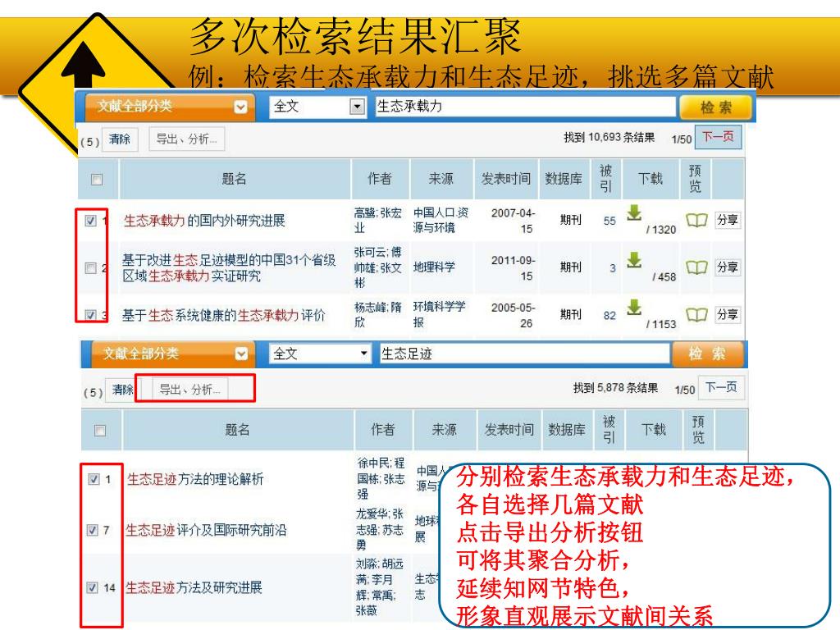Click author 高鹭
This screenshot has width=840, height=630.
tap(366, 212)
